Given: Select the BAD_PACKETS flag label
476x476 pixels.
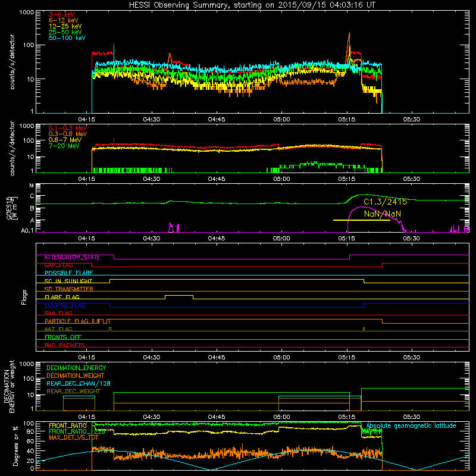Looking at the screenshot, I should click(65, 345).
